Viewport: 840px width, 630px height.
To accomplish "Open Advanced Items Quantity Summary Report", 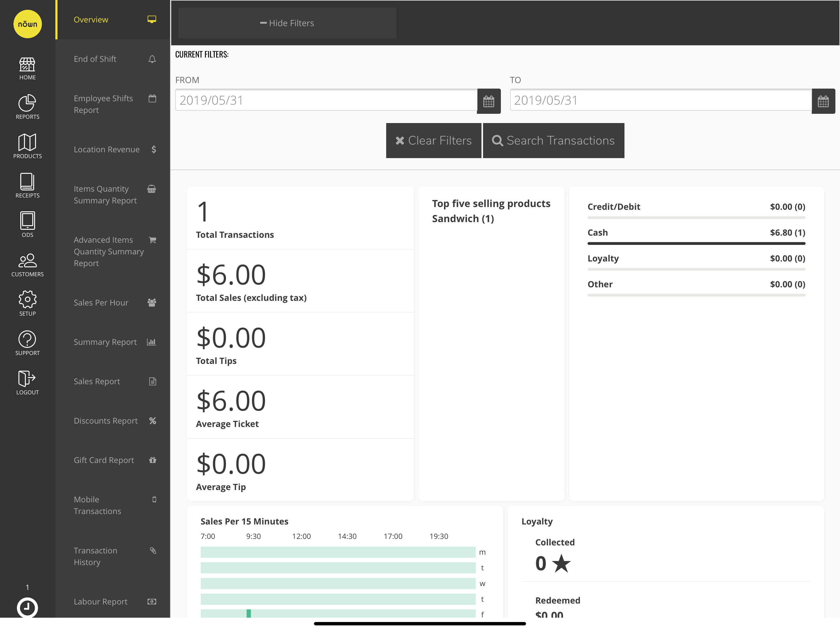I will click(x=113, y=252).
